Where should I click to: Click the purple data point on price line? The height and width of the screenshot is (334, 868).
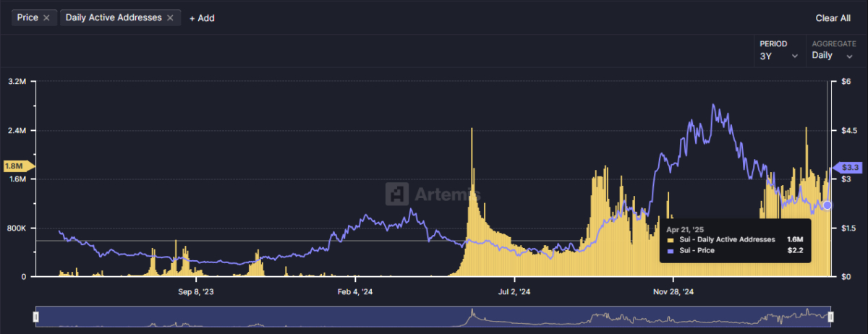(x=827, y=205)
